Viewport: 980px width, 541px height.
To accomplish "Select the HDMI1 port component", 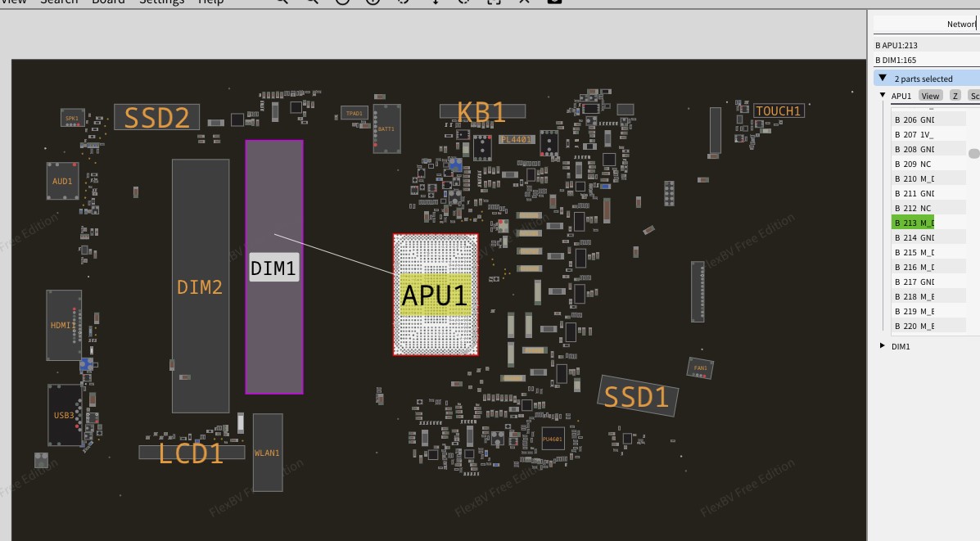I will click(x=62, y=325).
